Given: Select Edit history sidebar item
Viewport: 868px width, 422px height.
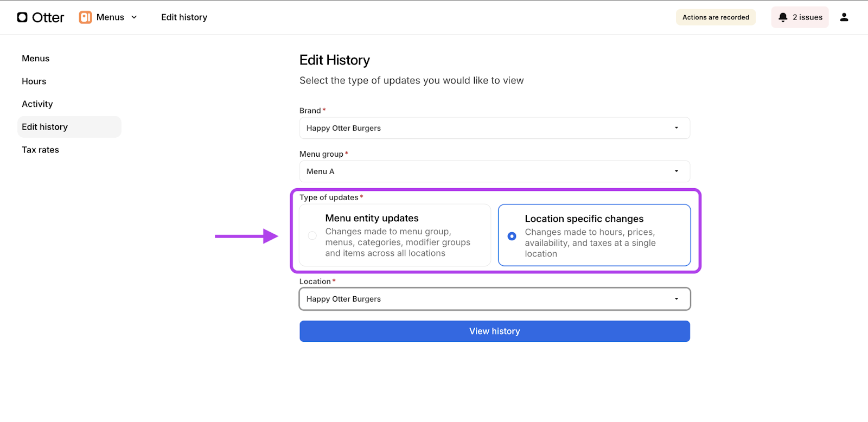Looking at the screenshot, I should coord(45,127).
